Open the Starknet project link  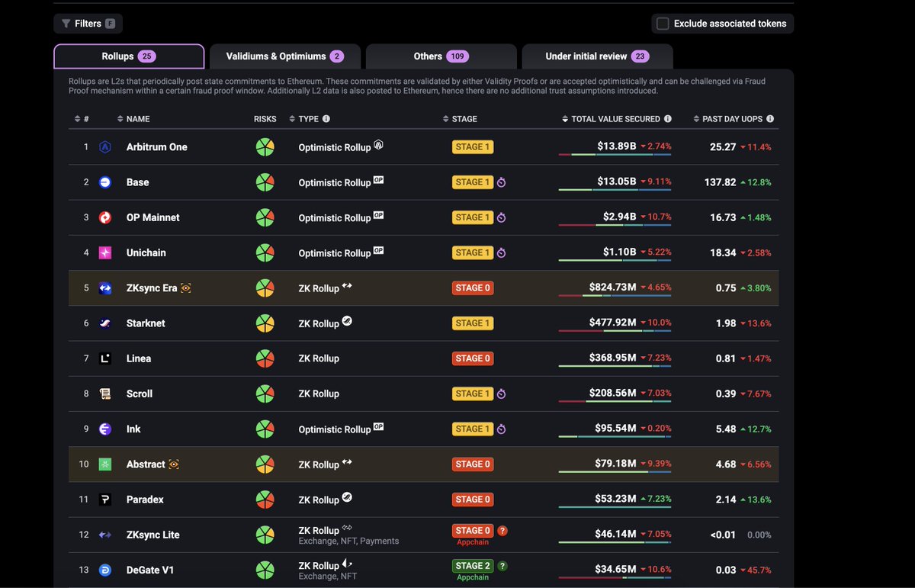[146, 323]
